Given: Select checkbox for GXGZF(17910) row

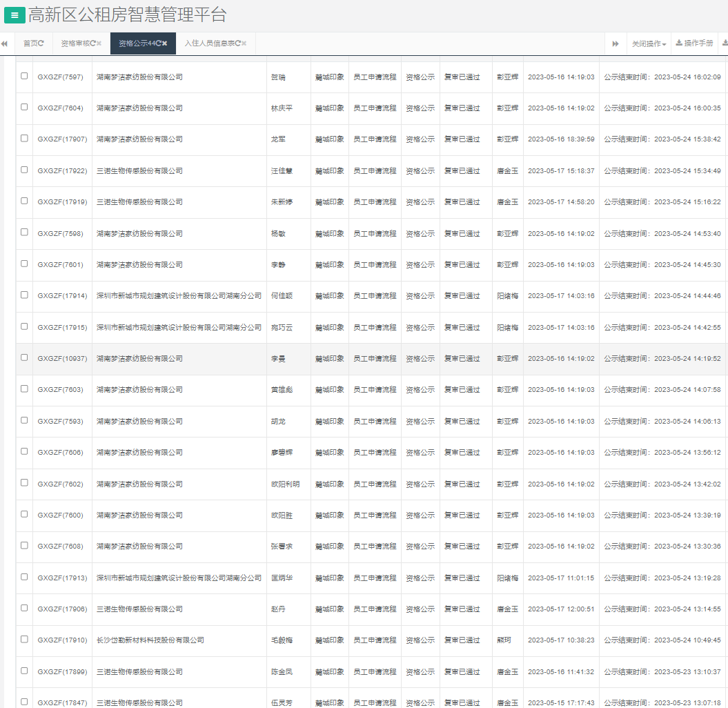Looking at the screenshot, I should pyautogui.click(x=24, y=639).
